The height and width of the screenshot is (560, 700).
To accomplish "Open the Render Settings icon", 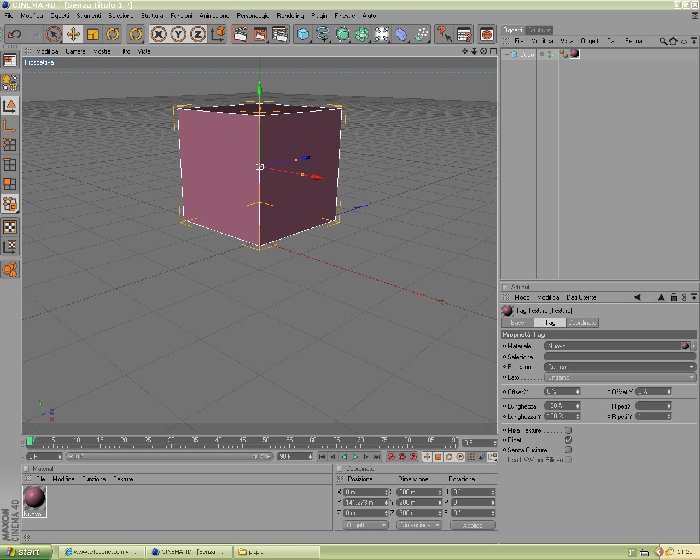I will 280,34.
